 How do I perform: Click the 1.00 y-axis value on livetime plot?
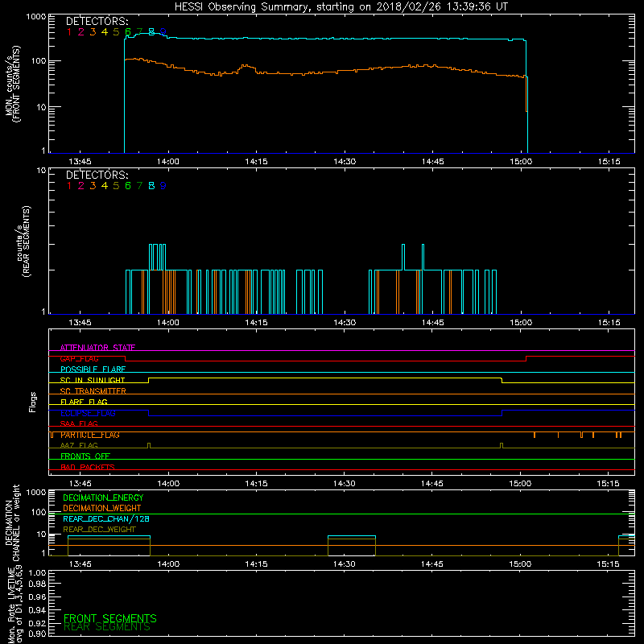click(x=37, y=573)
